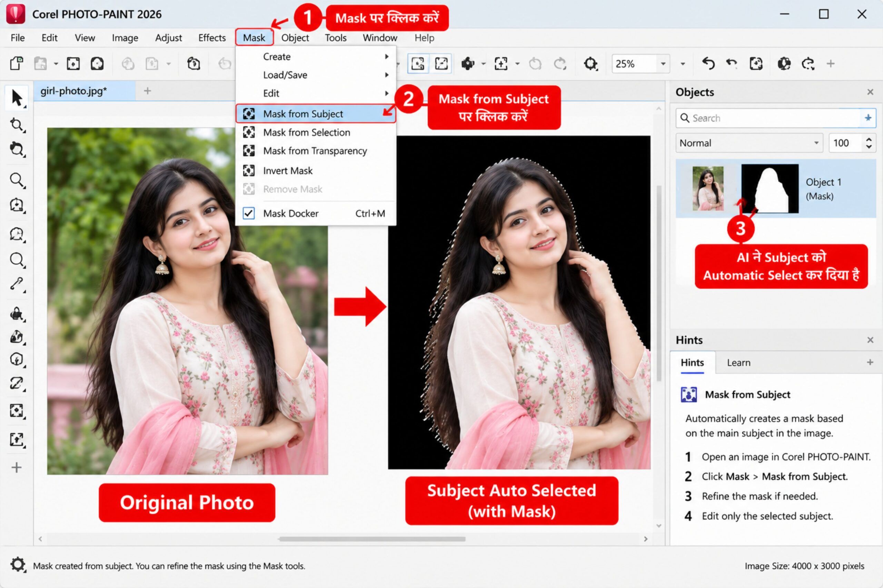Open dropdown arrow next to open-file icon
The width and height of the screenshot is (883, 588).
(56, 63)
